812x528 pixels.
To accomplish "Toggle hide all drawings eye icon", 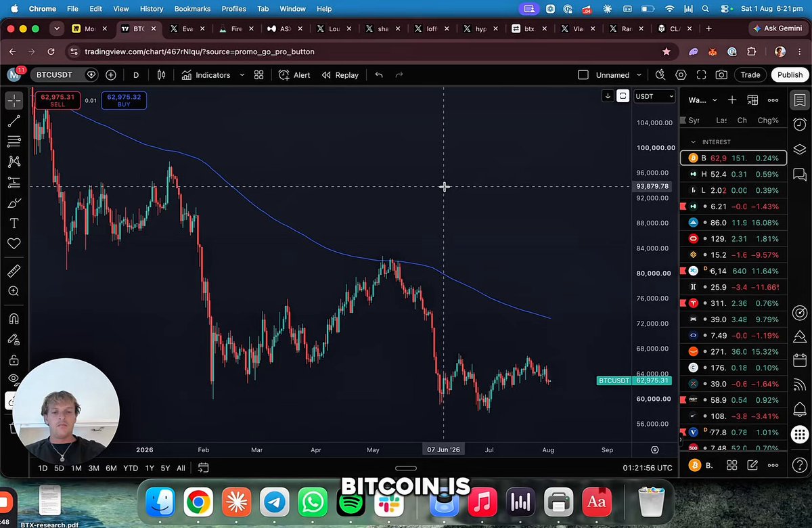I will [14, 379].
